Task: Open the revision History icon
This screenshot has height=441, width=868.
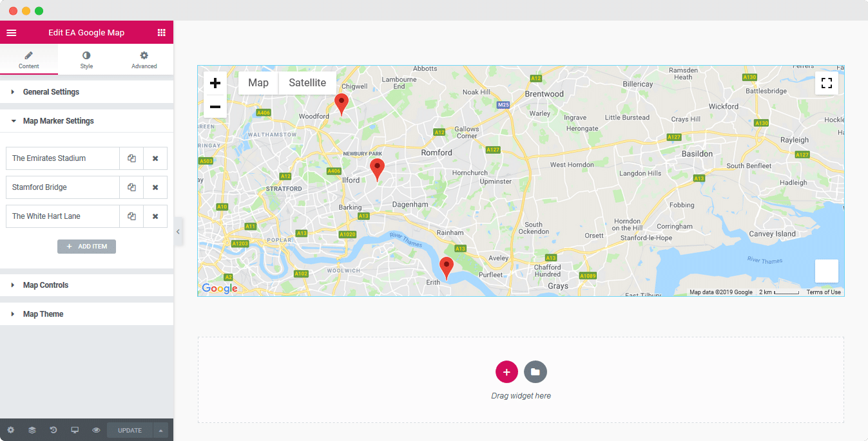Action: [53, 429]
